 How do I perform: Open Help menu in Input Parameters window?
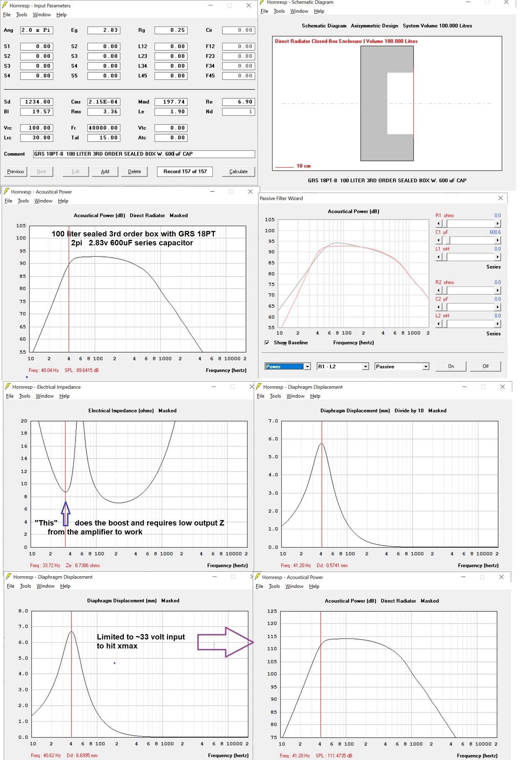[62, 15]
